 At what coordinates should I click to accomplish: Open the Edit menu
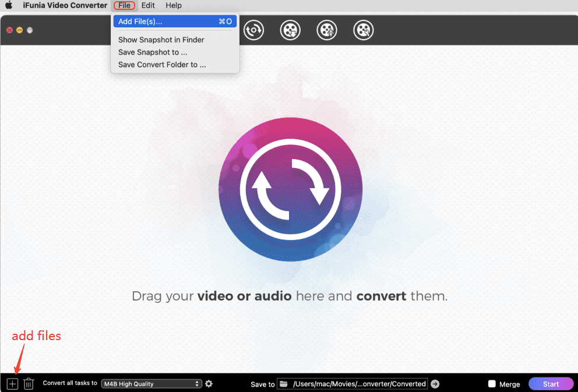148,5
